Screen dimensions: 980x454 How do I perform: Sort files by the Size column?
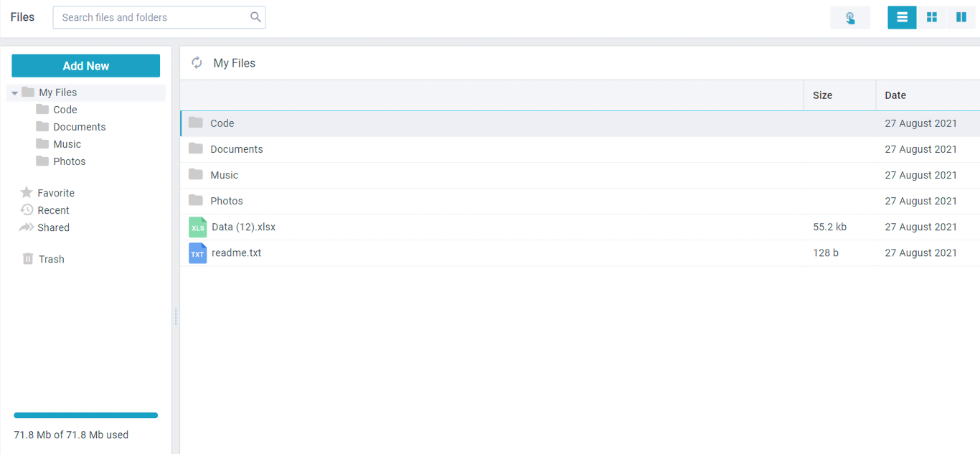point(822,95)
